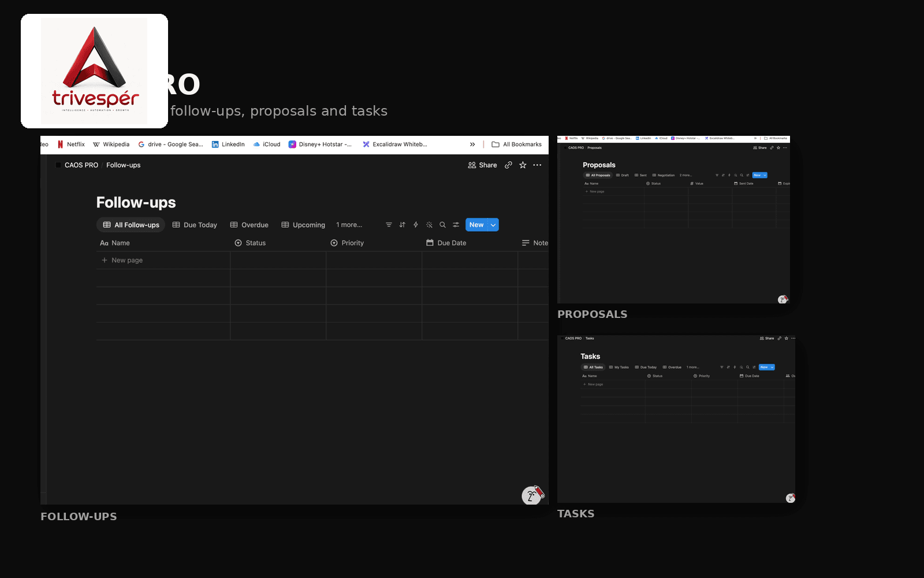This screenshot has width=924, height=578.
Task: Open view settings sliders icon in Follow-ups
Action: (456, 225)
